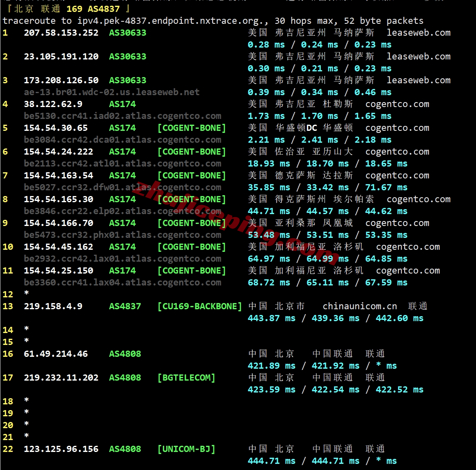The image size is (476, 470).
Task: Select IP address 123.125.96.156
Action: click(x=61, y=449)
